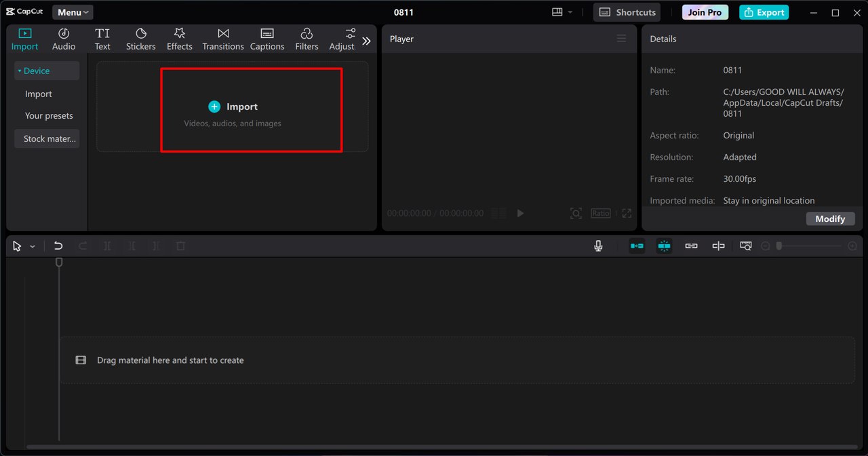The height and width of the screenshot is (456, 868).
Task: Toggle auto snapping
Action: click(665, 246)
